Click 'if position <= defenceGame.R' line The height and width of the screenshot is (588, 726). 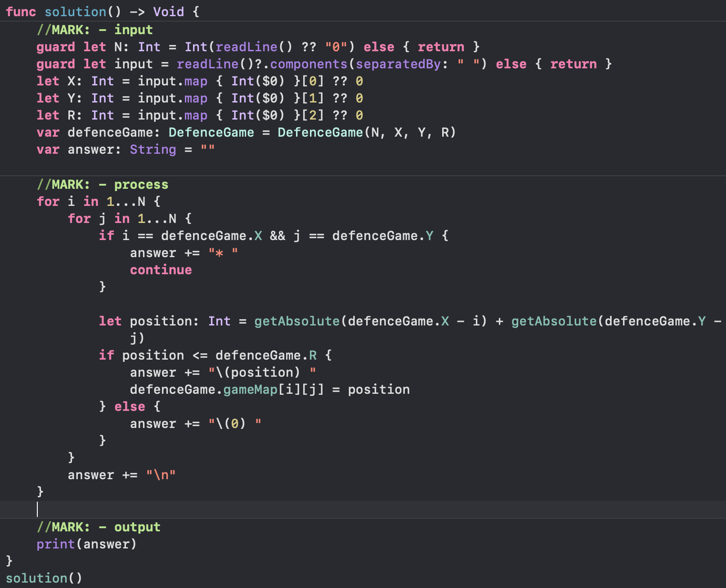[215, 355]
